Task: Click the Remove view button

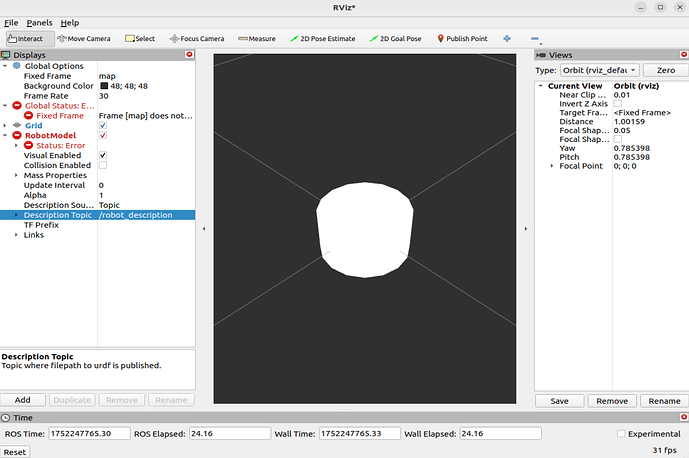Action: [612, 401]
